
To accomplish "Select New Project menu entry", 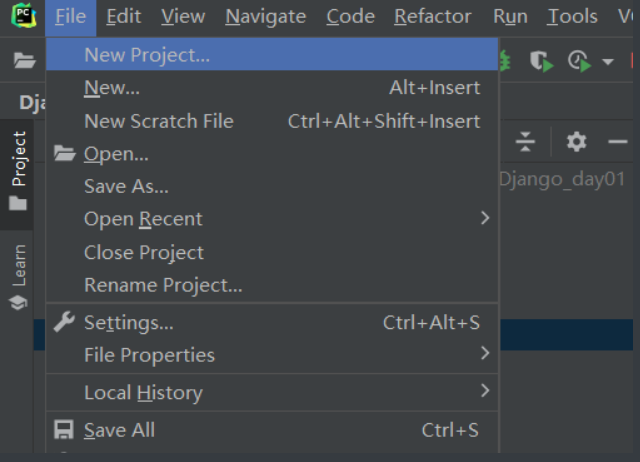I will [x=147, y=55].
